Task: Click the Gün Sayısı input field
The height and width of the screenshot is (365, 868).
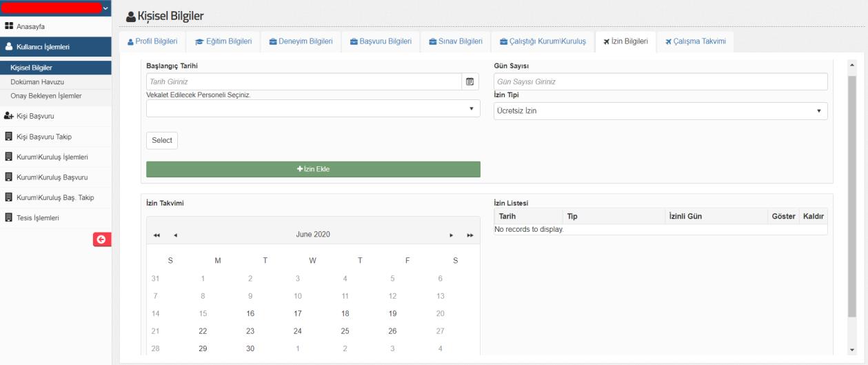Action: point(660,81)
